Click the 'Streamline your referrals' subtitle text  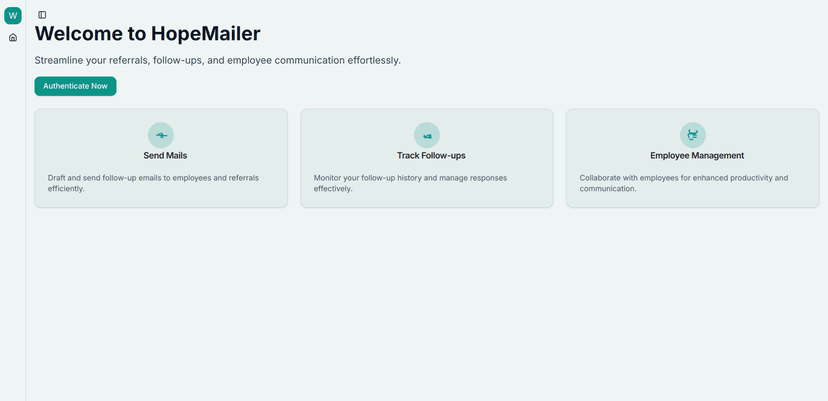[x=218, y=60]
